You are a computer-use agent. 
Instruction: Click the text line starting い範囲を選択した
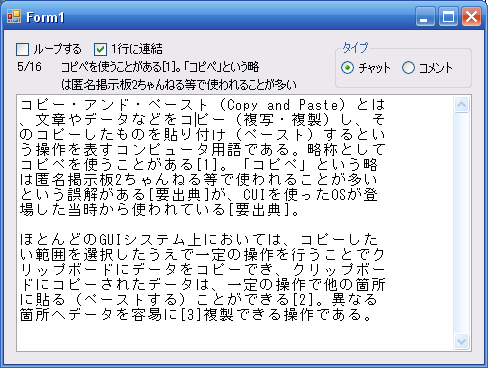pos(202,254)
